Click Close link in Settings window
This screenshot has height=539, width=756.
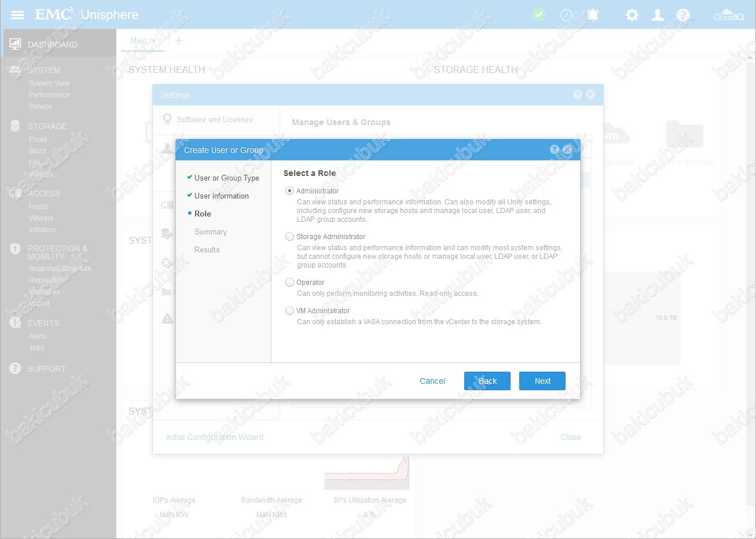pyautogui.click(x=571, y=437)
